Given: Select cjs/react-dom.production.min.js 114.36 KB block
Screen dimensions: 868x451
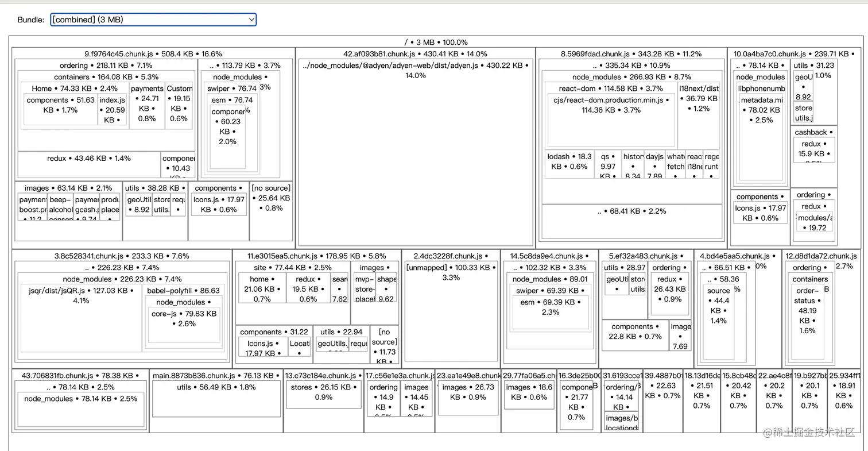Looking at the screenshot, I should [611, 119].
